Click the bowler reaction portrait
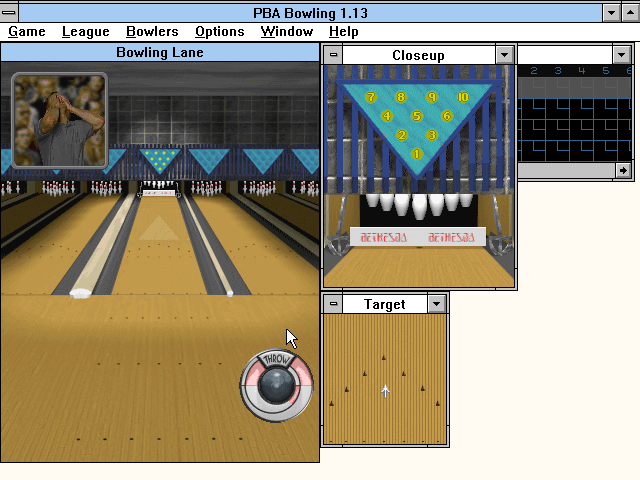This screenshot has width=640, height=480. pyautogui.click(x=59, y=120)
